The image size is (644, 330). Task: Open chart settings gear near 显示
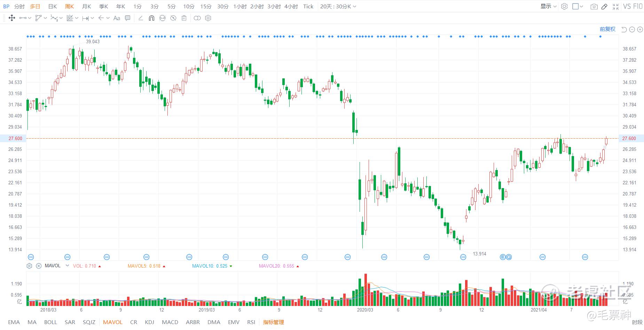(x=565, y=6)
